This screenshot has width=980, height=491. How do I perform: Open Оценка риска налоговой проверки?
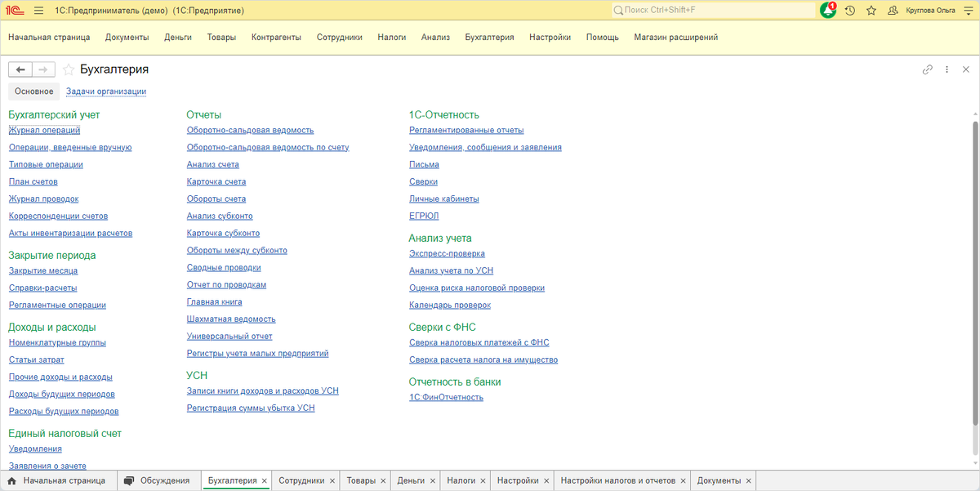click(x=477, y=288)
